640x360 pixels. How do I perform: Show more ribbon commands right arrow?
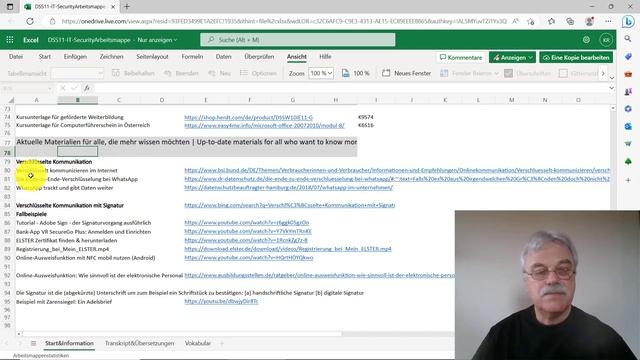[x=603, y=73]
